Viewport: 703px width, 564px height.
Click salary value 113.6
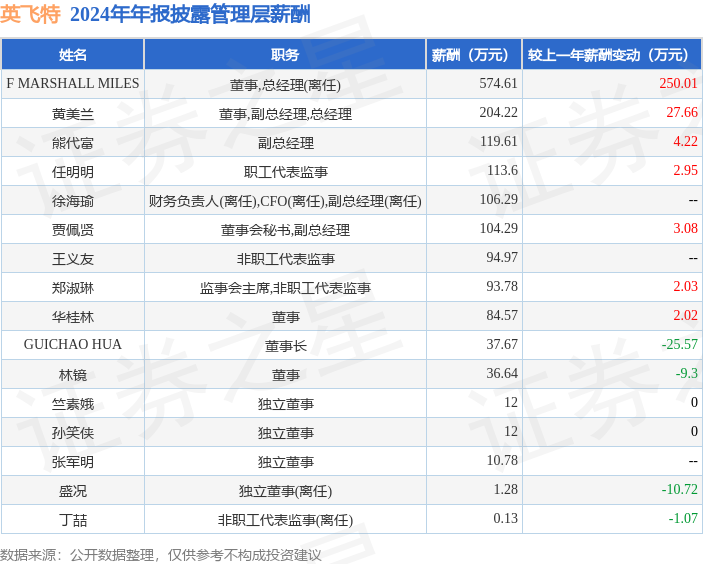coord(502,170)
